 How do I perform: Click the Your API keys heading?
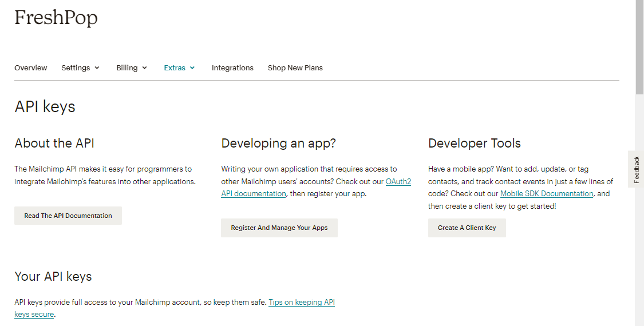point(53,276)
